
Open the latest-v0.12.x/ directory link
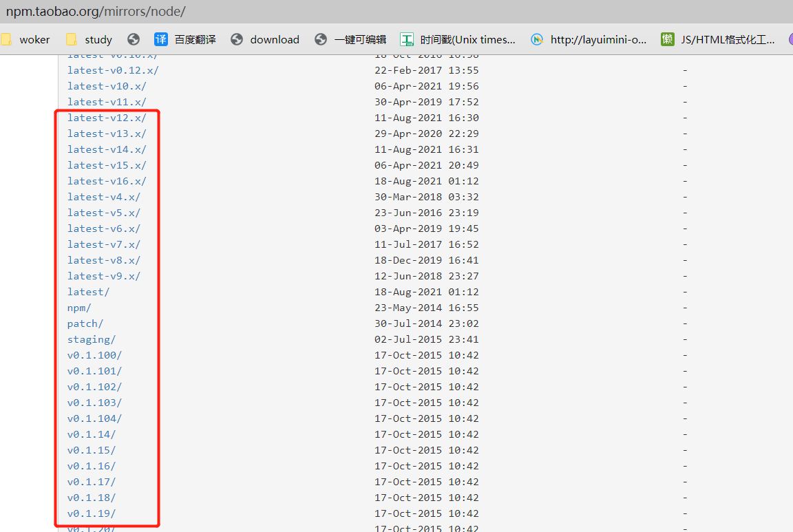click(113, 70)
